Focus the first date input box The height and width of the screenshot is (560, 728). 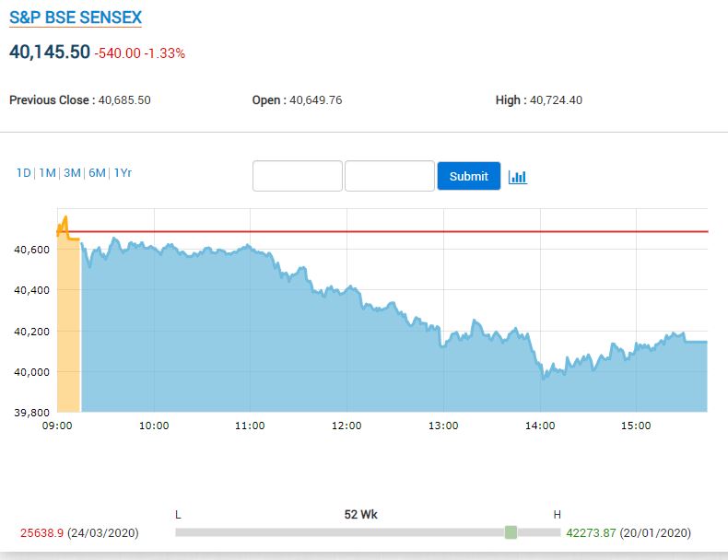(298, 176)
